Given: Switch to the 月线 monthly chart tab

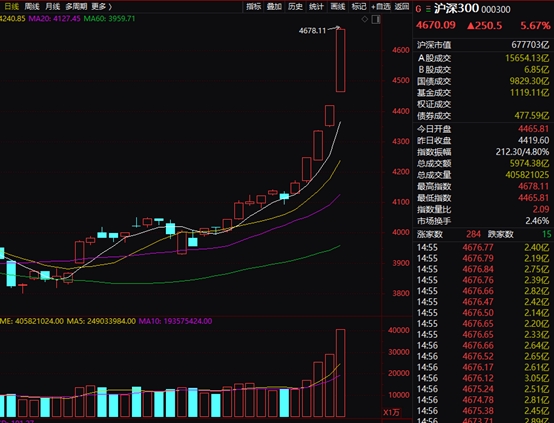Looking at the screenshot, I should tap(52, 6).
